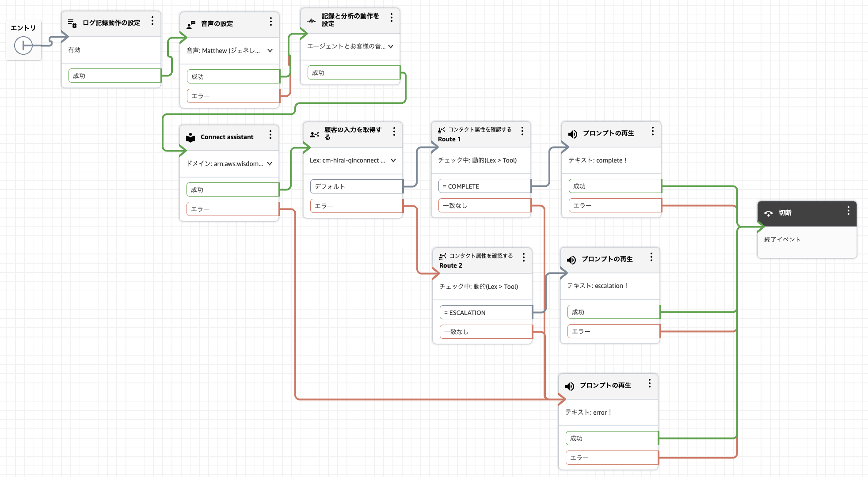Expand the エージェントとお客様の音 dropdown chevron

coord(391,46)
